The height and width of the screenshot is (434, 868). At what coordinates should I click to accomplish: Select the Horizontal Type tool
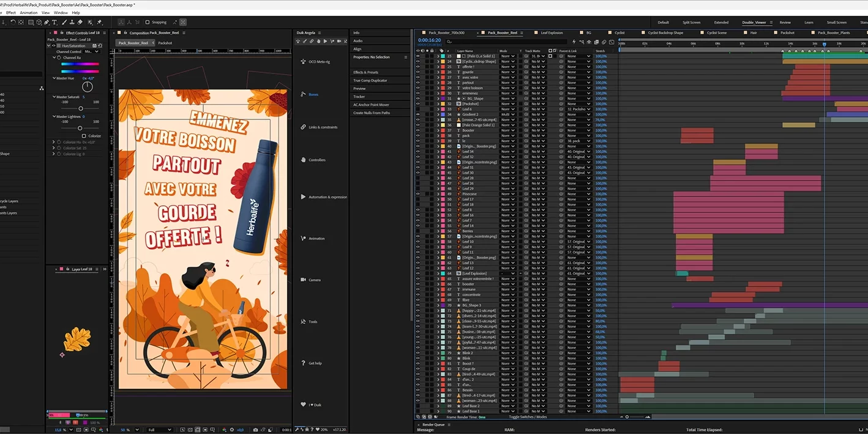54,22
